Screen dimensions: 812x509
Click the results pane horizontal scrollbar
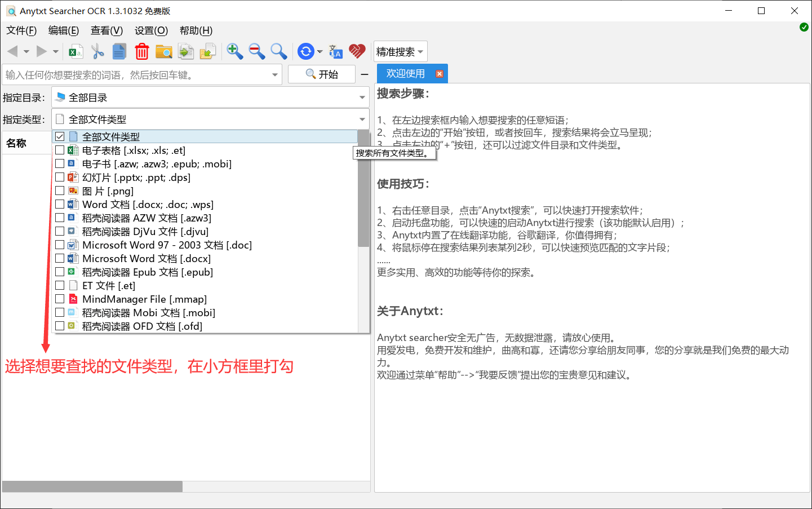tap(92, 486)
